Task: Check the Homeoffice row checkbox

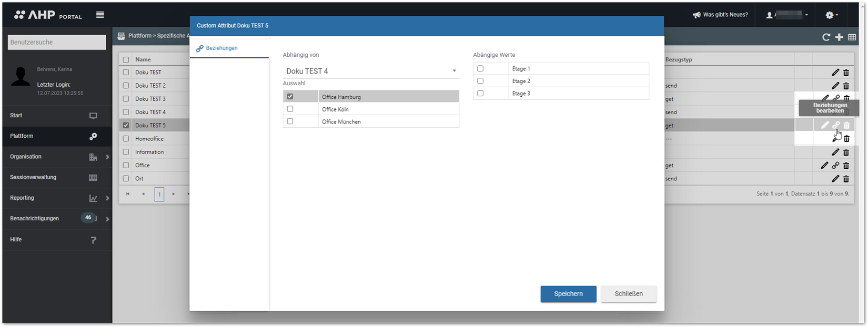Action: pyautogui.click(x=126, y=138)
